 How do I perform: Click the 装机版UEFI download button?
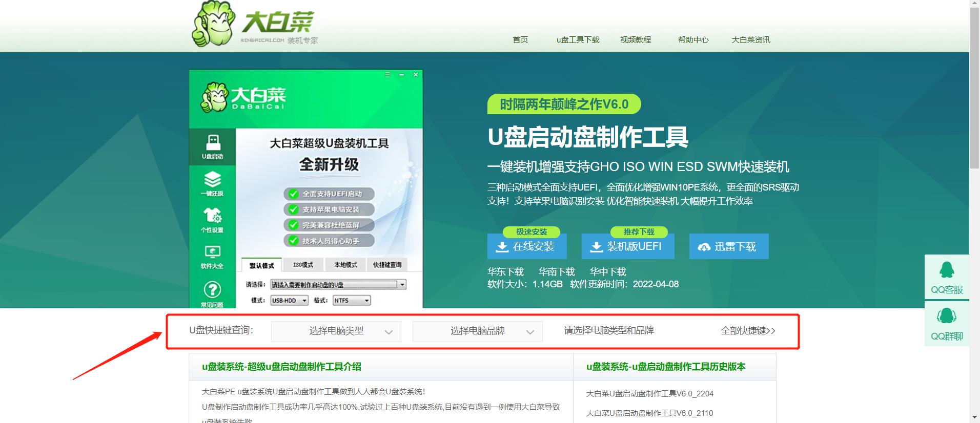tap(628, 246)
